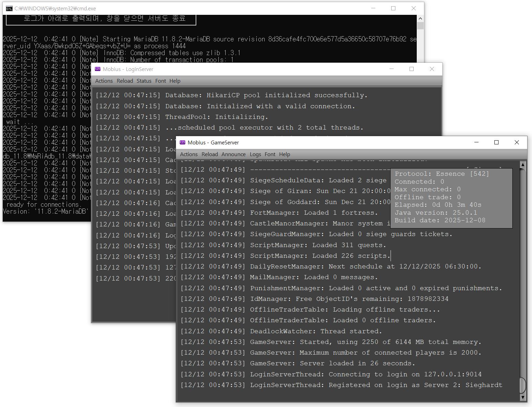Image resolution: width=532 pixels, height=407 pixels.
Task: Expand the LoginServer Reload menu
Action: pyautogui.click(x=125, y=81)
